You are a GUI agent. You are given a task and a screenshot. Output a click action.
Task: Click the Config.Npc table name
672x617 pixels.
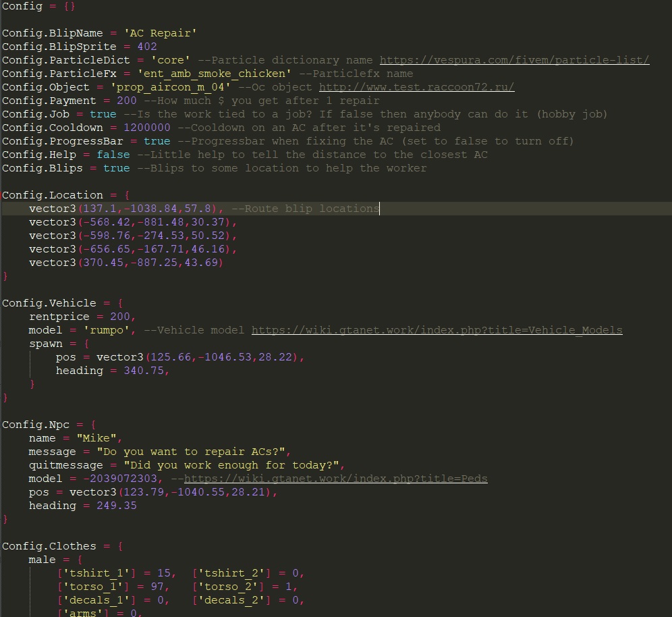tap(36, 425)
